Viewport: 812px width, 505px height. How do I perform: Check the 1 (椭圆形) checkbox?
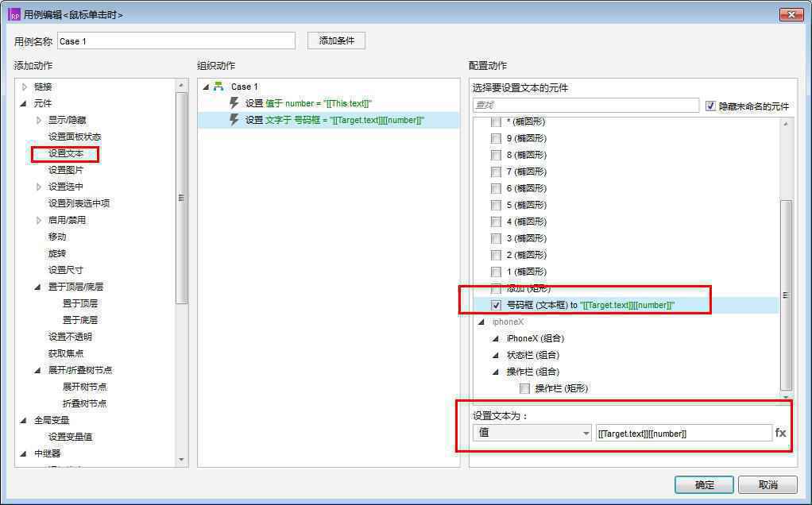point(496,272)
